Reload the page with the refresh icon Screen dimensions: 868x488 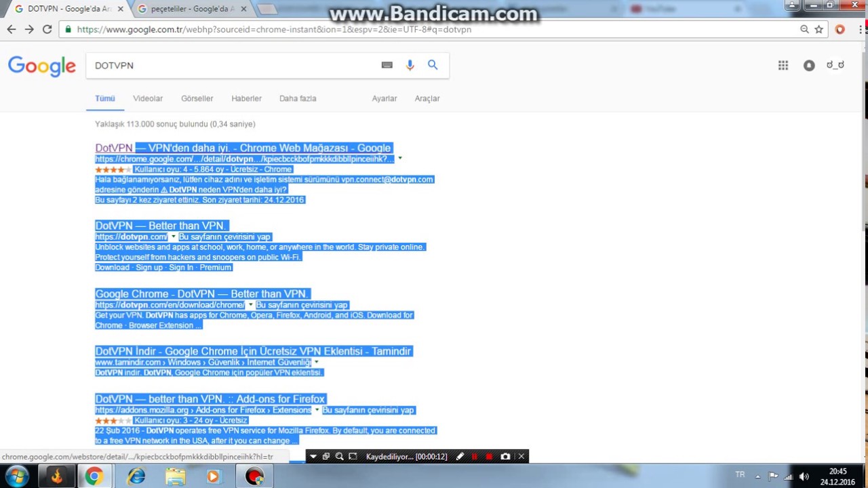[x=47, y=29]
